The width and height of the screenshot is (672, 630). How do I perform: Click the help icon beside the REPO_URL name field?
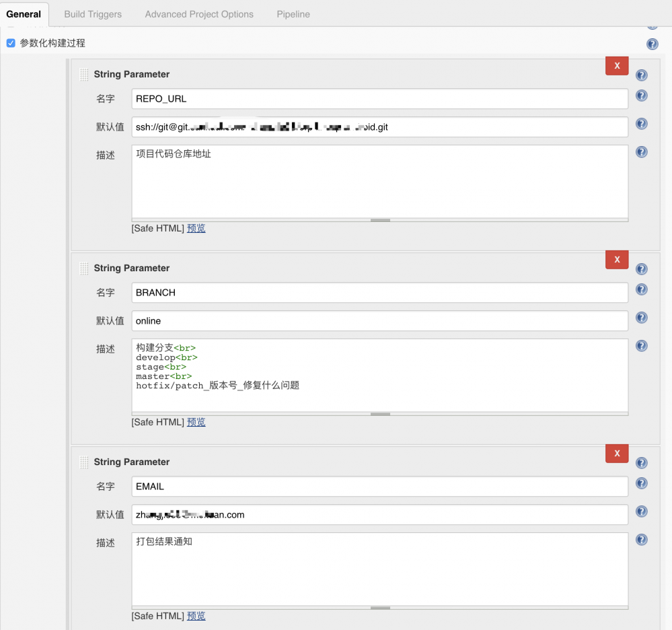click(641, 96)
